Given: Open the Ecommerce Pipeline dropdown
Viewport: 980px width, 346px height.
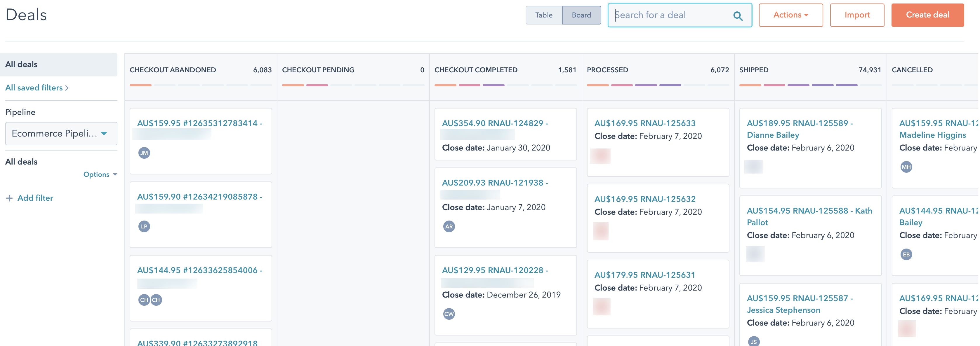Looking at the screenshot, I should [x=61, y=133].
